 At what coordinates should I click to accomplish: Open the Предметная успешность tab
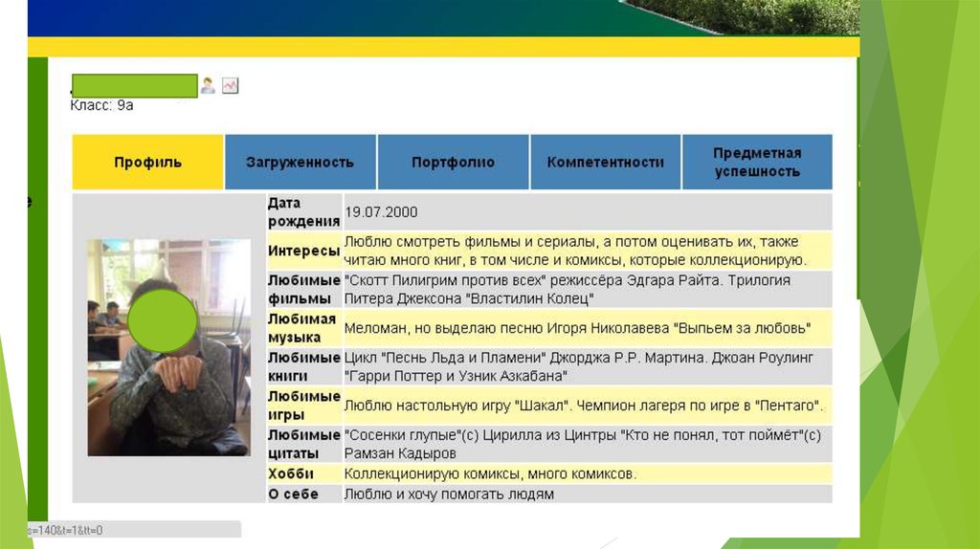758,162
